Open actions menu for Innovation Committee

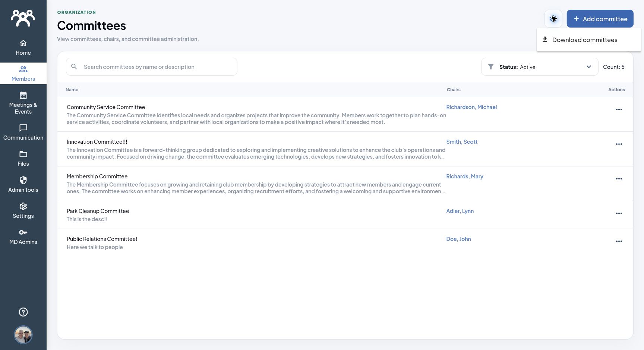click(x=619, y=144)
